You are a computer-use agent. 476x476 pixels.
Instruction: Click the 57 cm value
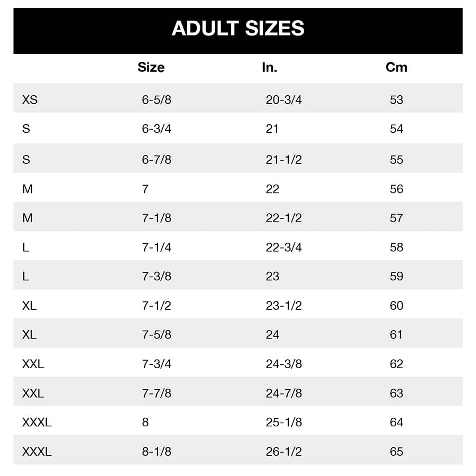396,218
